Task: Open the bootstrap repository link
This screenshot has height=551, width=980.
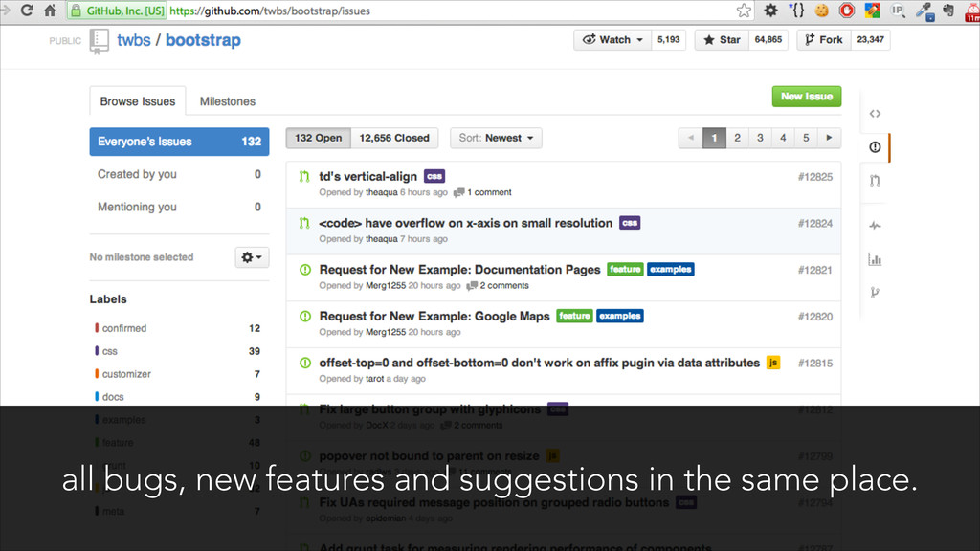Action: [203, 40]
